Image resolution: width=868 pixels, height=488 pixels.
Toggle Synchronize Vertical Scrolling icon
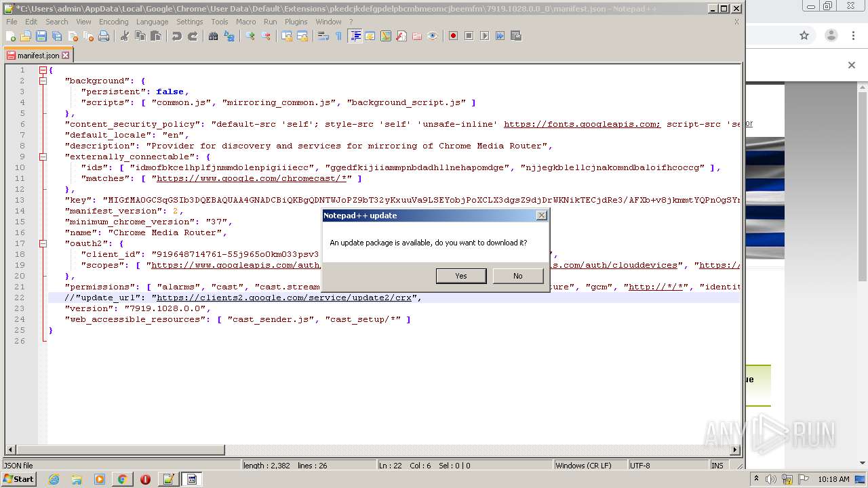(287, 36)
